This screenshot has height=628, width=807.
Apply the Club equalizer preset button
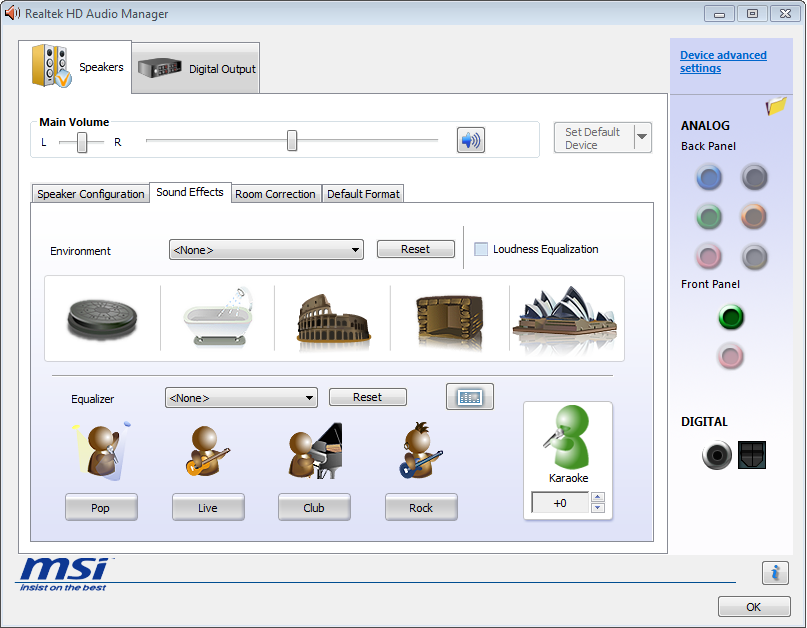pyautogui.click(x=314, y=508)
